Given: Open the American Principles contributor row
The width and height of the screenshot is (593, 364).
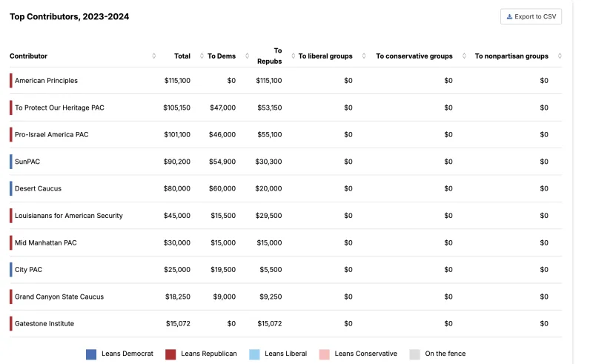Looking at the screenshot, I should point(285,81).
